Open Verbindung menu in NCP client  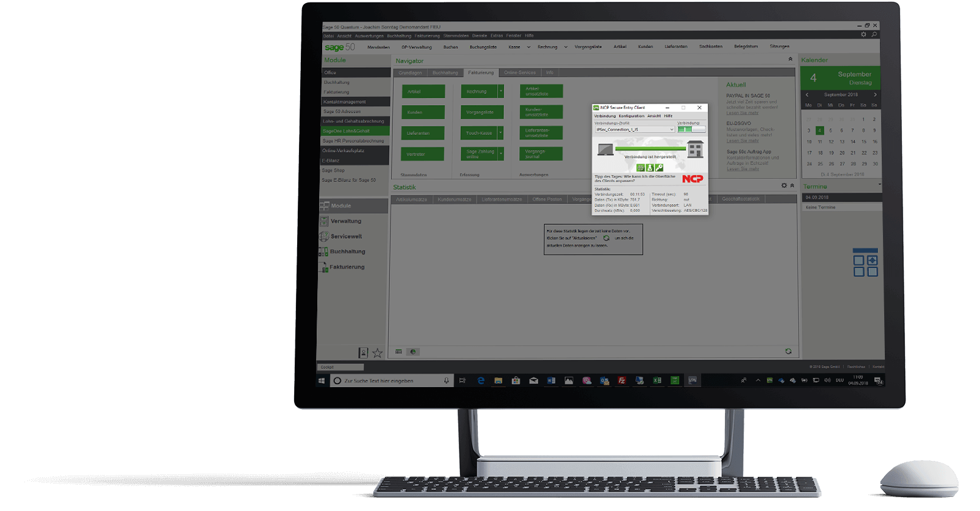(605, 116)
